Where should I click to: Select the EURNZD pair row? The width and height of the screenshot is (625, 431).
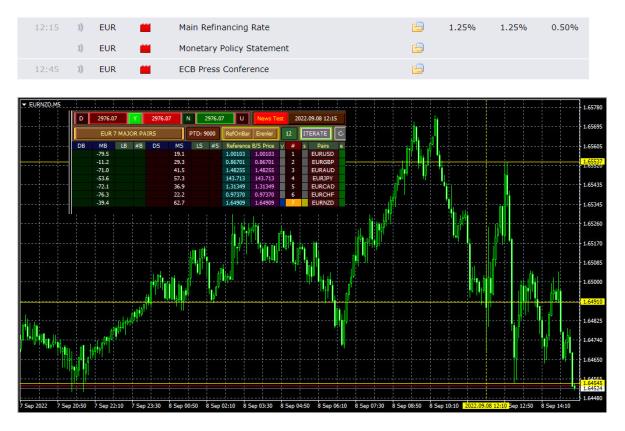(323, 203)
